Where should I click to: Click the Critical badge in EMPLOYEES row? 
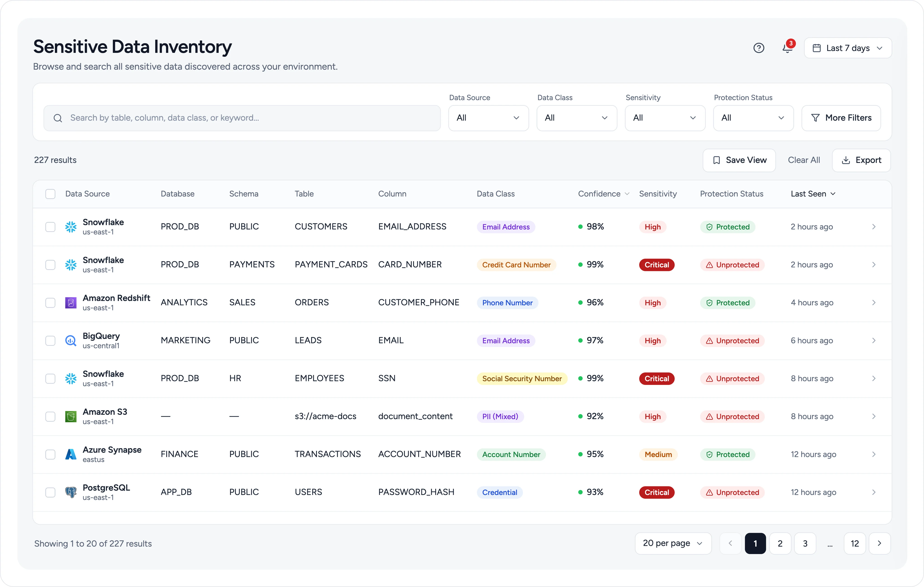tap(656, 379)
